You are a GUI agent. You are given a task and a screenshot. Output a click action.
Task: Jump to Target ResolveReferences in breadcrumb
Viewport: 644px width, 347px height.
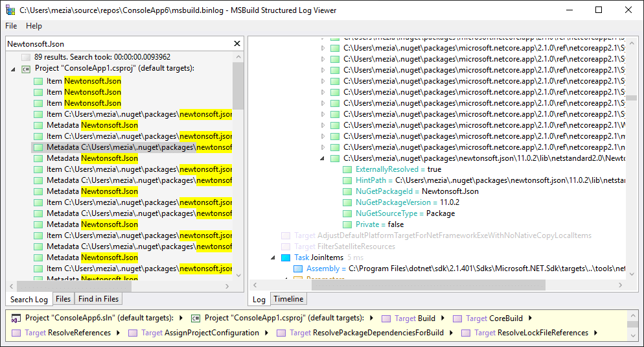68,333
